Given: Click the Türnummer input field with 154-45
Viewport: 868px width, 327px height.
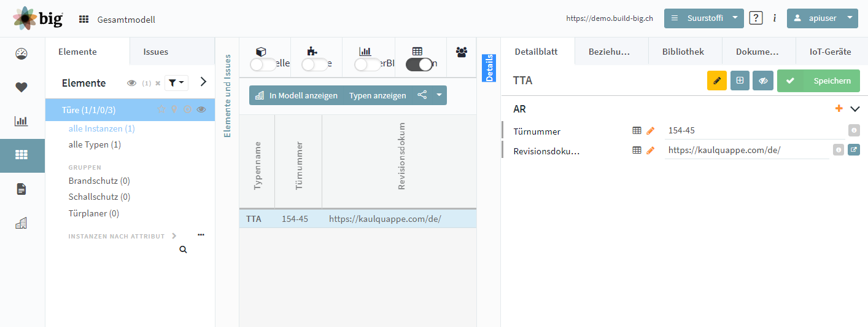Looking at the screenshot, I should tap(754, 130).
